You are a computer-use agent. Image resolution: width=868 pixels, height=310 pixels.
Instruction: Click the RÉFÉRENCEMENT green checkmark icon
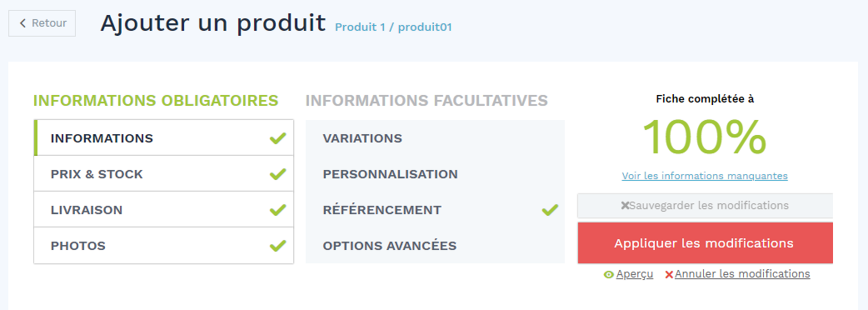[550, 210]
